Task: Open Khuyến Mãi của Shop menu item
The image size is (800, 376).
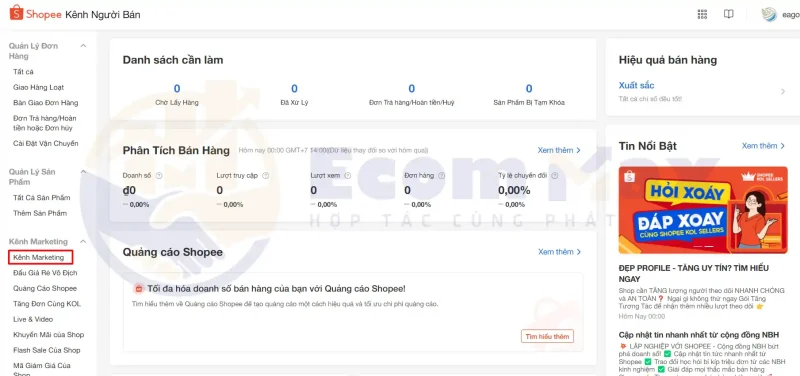Action: click(x=48, y=335)
